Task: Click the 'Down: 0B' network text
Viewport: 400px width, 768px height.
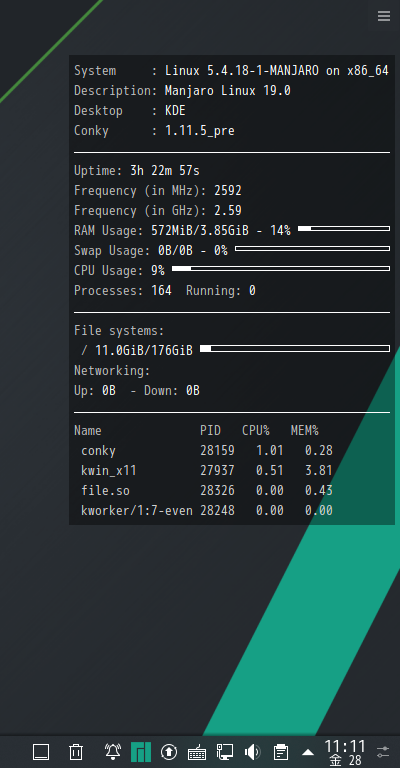Action: click(x=172, y=391)
